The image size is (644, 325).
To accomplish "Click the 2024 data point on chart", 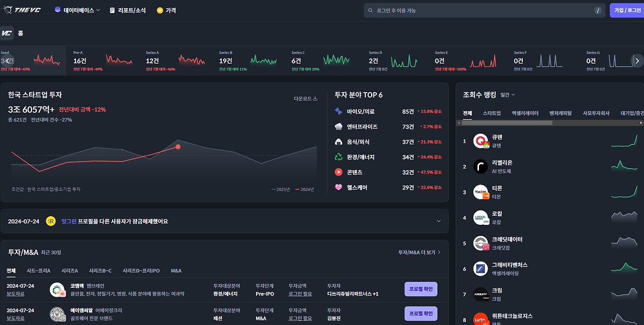I will (178, 147).
